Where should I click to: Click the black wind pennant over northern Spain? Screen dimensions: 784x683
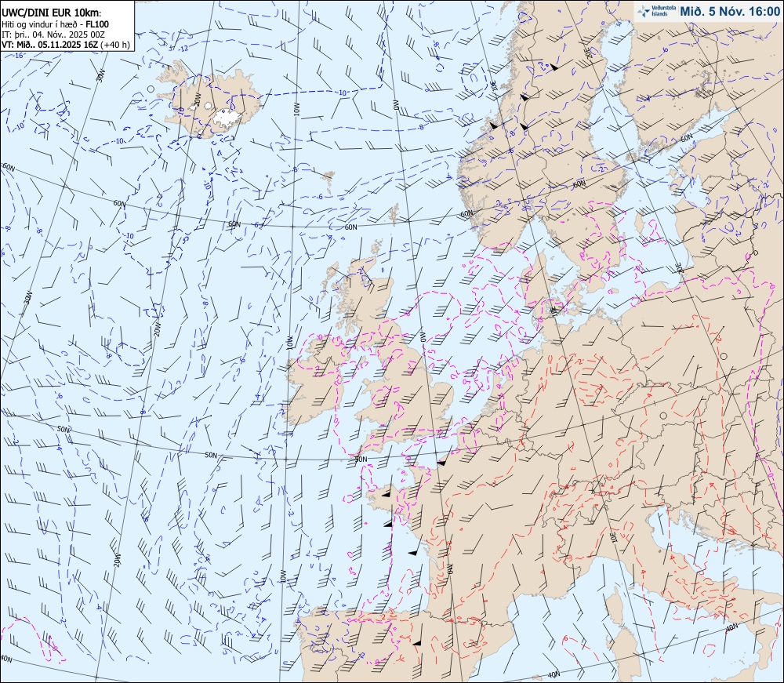tap(418, 643)
